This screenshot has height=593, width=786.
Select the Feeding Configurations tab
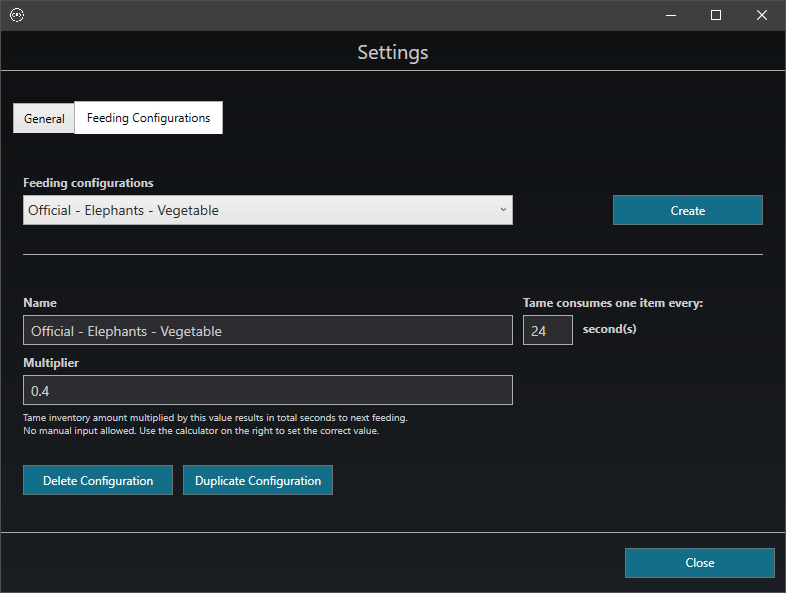tap(148, 118)
